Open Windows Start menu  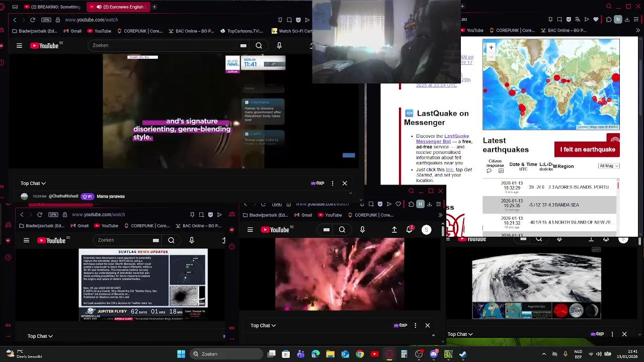point(181,354)
